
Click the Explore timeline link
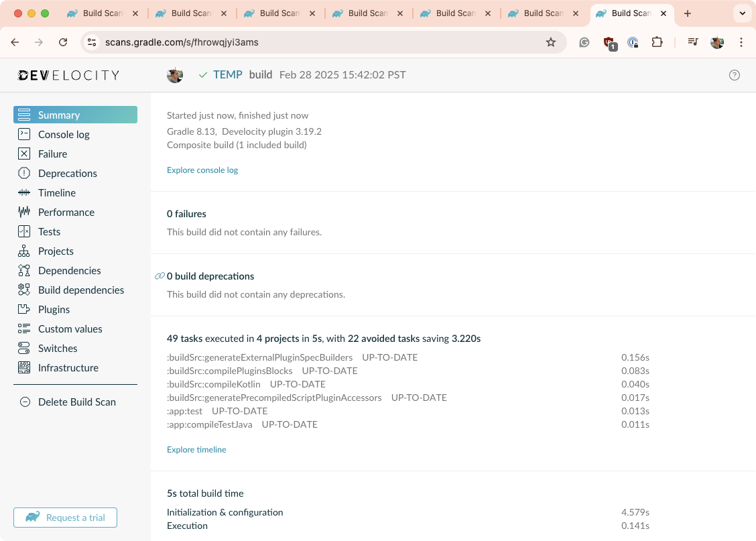[x=196, y=450]
